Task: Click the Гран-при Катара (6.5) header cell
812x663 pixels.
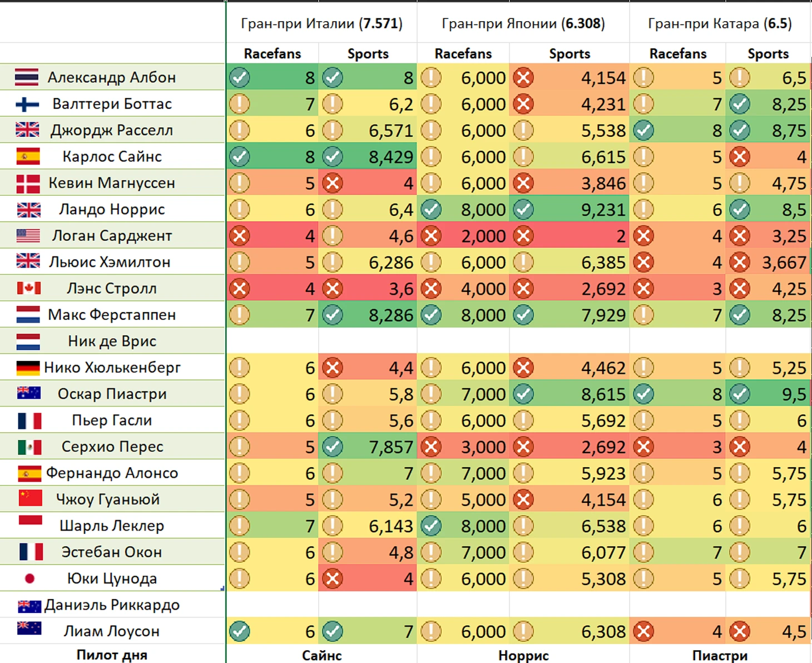Action: coord(720,24)
